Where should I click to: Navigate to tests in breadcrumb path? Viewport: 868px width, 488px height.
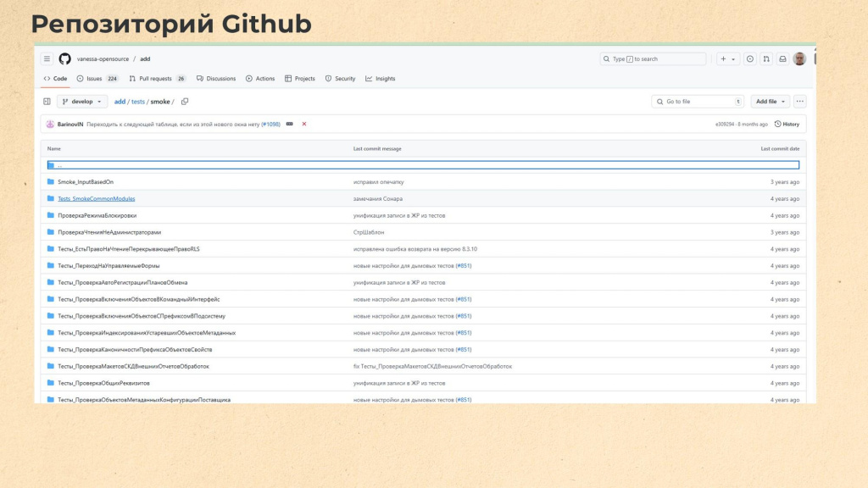coord(138,102)
